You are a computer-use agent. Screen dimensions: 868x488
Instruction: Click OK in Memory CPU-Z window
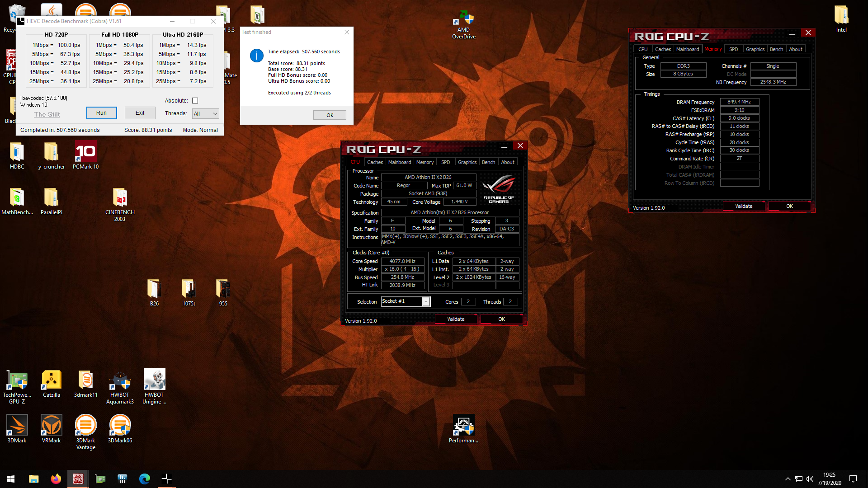789,206
